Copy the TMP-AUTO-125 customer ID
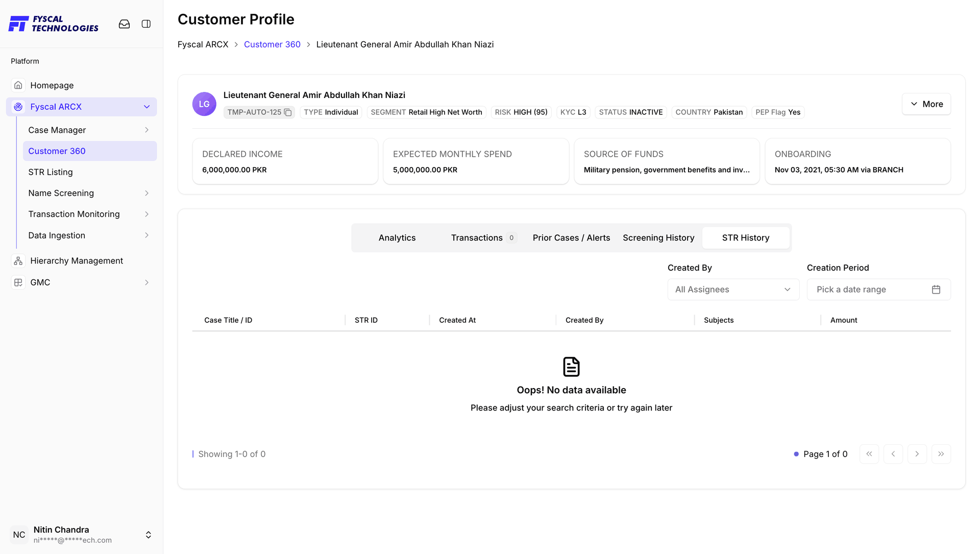Screen dimensions: 980x554 (x=288, y=112)
